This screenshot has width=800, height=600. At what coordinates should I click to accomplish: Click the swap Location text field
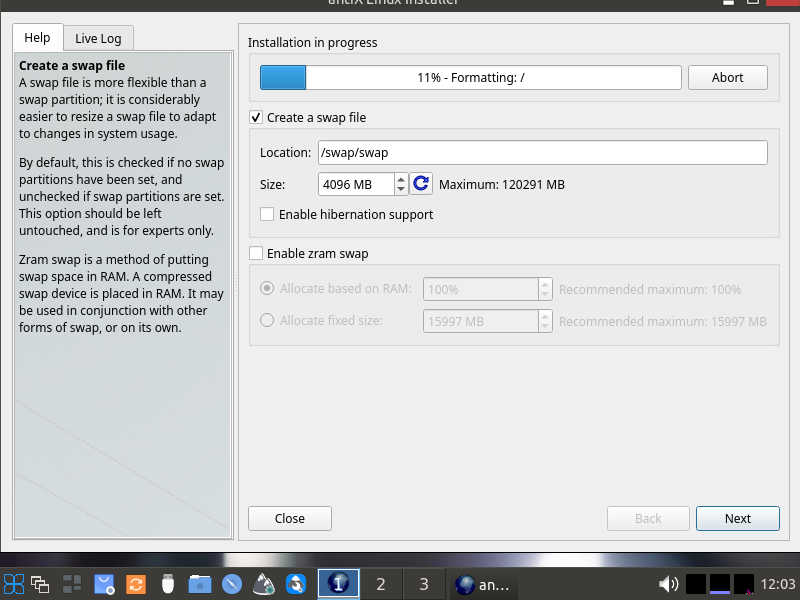pos(542,153)
